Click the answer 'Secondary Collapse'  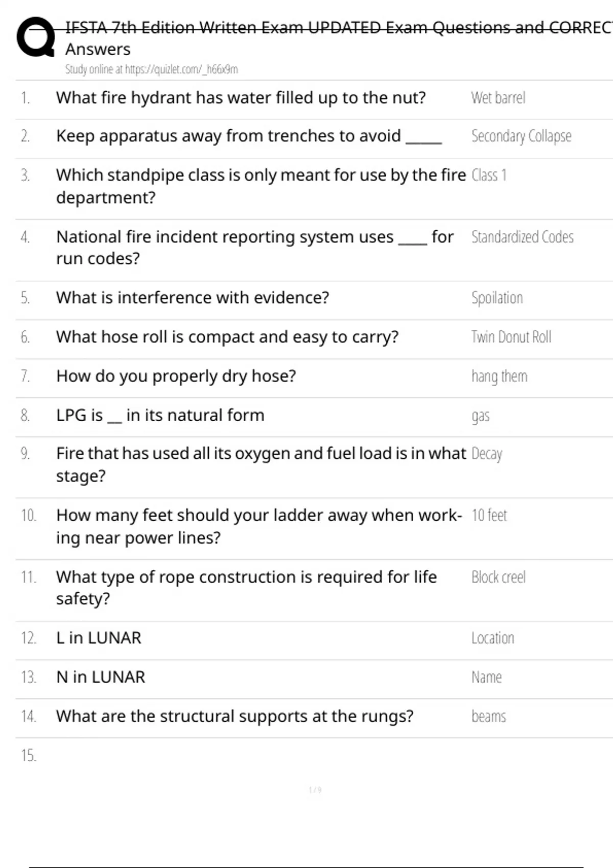pyautogui.click(x=521, y=136)
